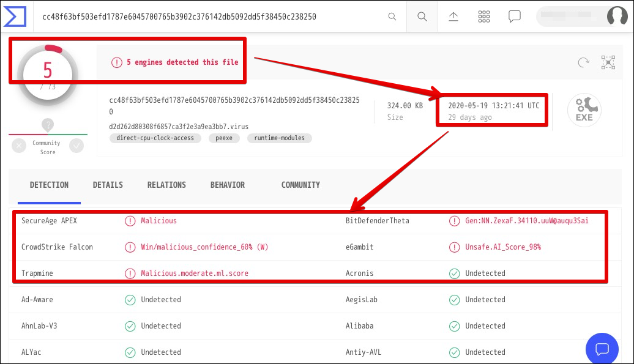This screenshot has width=634, height=364.
Task: Click the direct-cpu-clock-access tag
Action: [155, 138]
